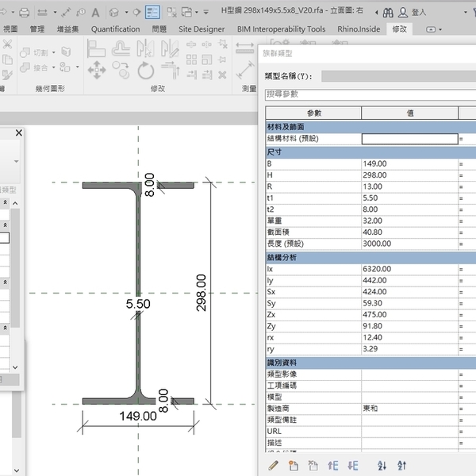
Task: Click the Edit Parameter pencil icon
Action: (274, 466)
